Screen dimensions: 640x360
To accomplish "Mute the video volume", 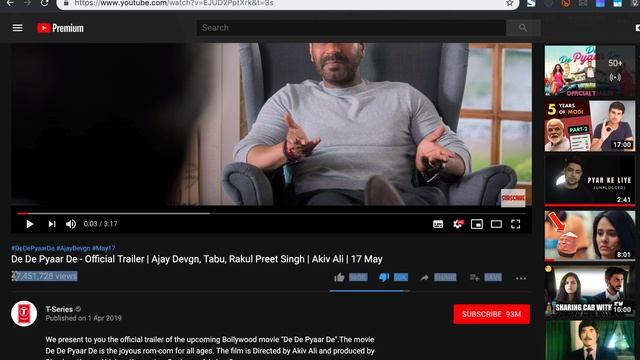I will [x=71, y=224].
